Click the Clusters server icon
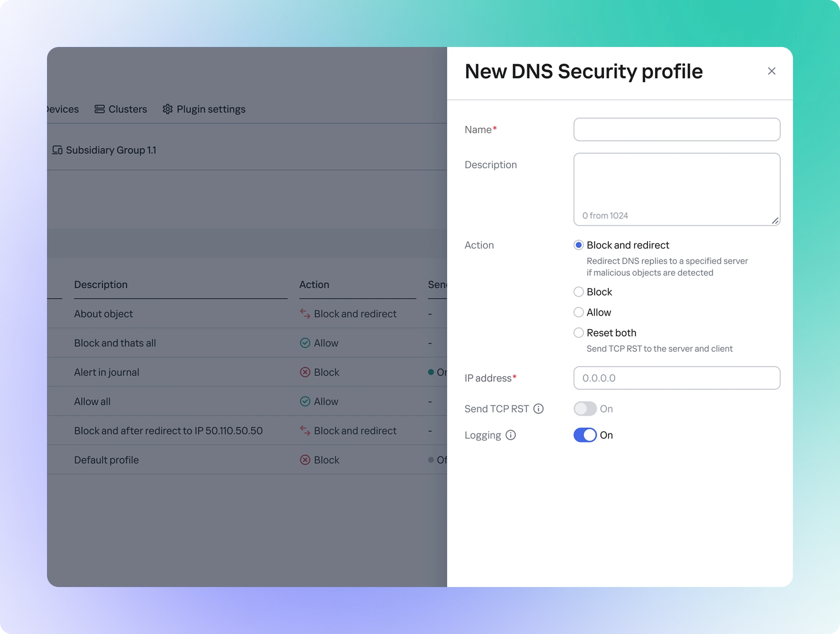840x634 pixels. [99, 109]
